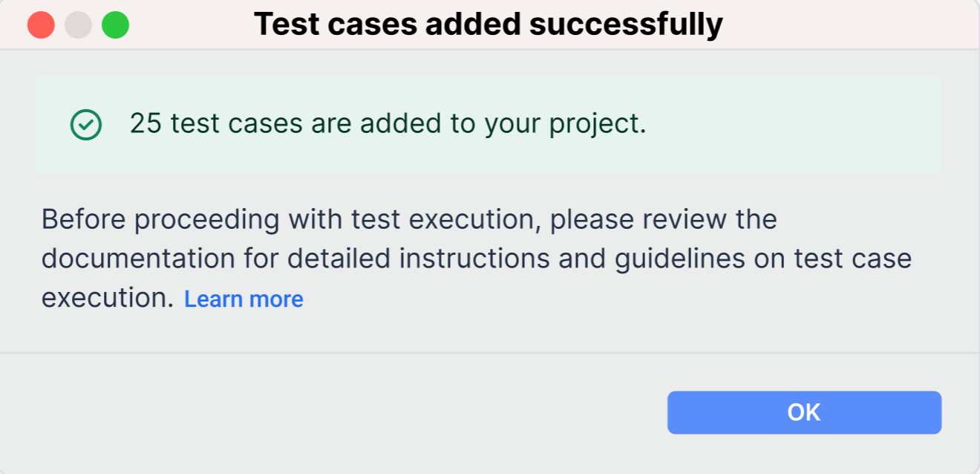The image size is (980, 474).
Task: Click the OK button
Action: coord(804,412)
